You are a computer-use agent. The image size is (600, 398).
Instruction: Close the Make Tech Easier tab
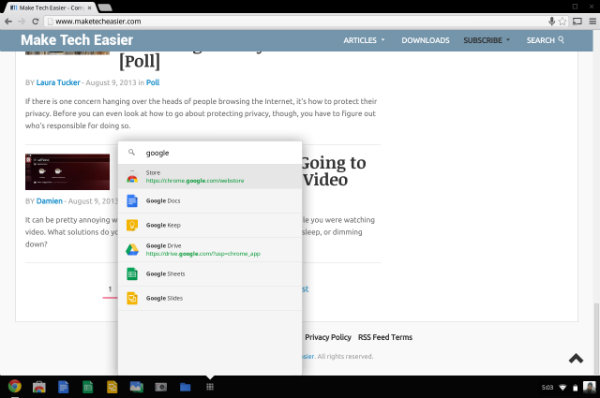coord(89,8)
